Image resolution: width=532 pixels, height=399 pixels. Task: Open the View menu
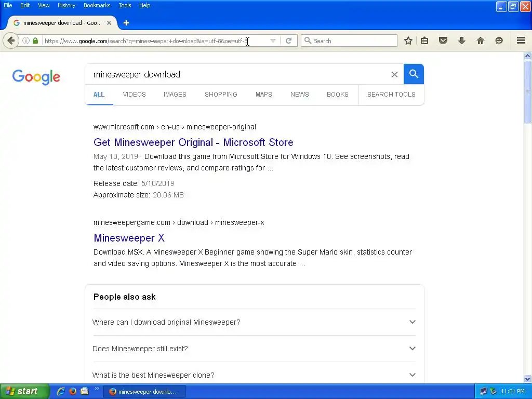click(44, 5)
